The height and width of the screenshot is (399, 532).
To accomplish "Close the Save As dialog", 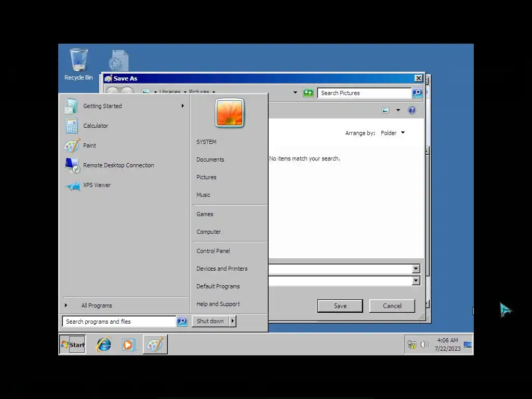I will (419, 78).
